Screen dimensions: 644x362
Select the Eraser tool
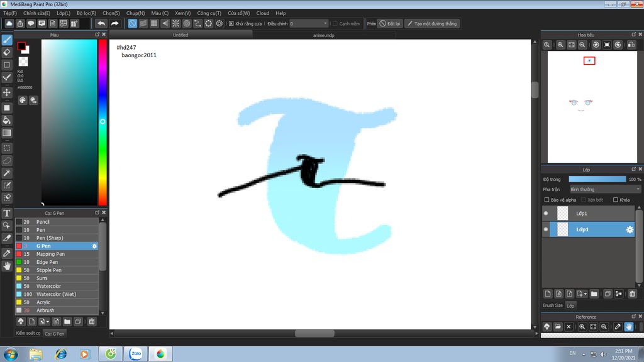pyautogui.click(x=7, y=52)
